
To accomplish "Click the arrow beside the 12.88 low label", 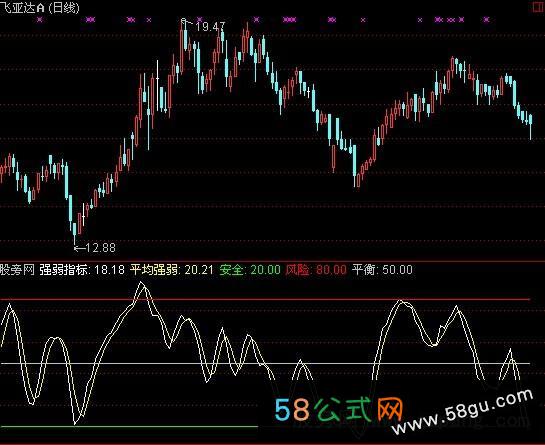I will (x=80, y=248).
